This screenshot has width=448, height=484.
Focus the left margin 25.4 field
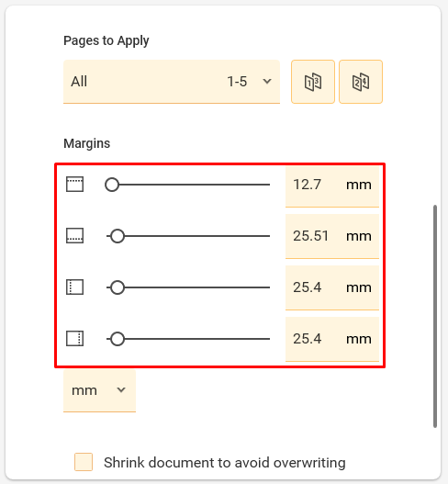tap(332, 287)
